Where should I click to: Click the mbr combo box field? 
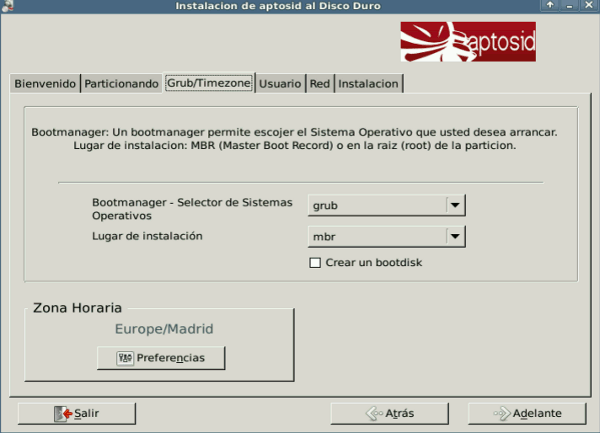[386, 236]
